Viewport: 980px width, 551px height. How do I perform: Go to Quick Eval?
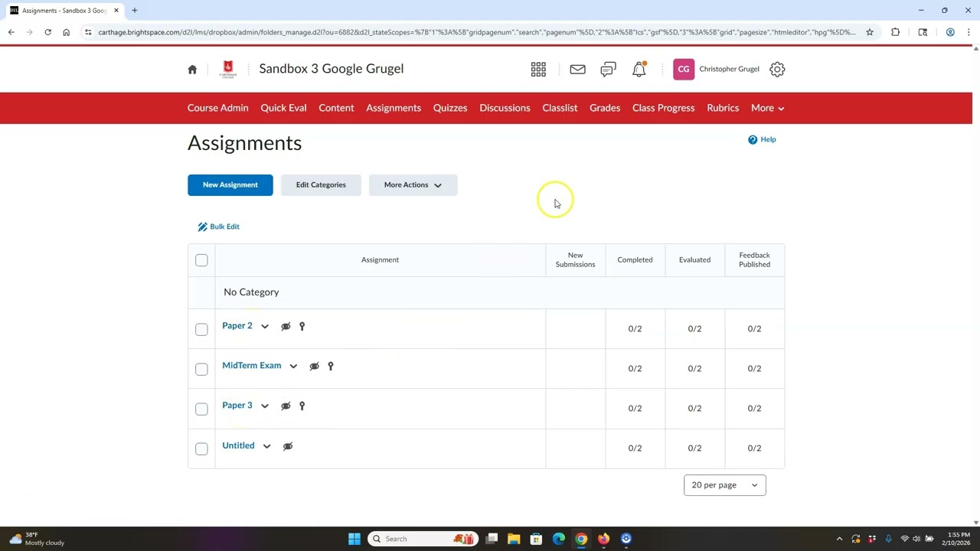point(283,108)
